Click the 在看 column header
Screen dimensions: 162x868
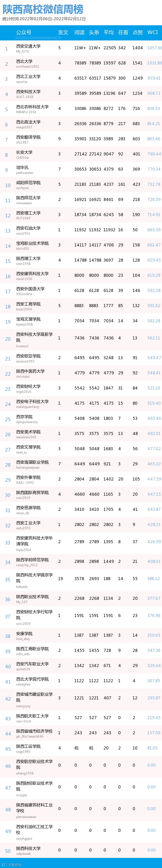point(123,32)
